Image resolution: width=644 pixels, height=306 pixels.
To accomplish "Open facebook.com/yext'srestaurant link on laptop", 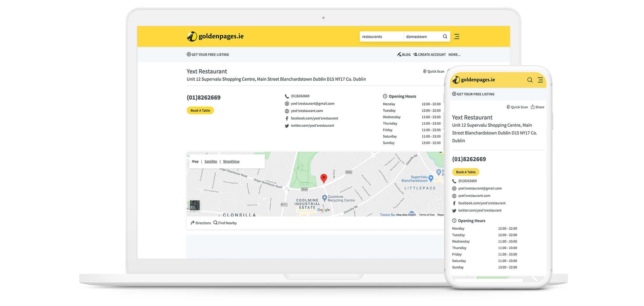I will 315,118.
